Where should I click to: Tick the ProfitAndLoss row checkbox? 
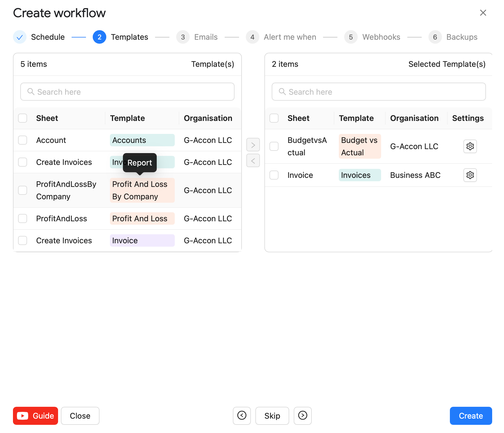click(23, 218)
